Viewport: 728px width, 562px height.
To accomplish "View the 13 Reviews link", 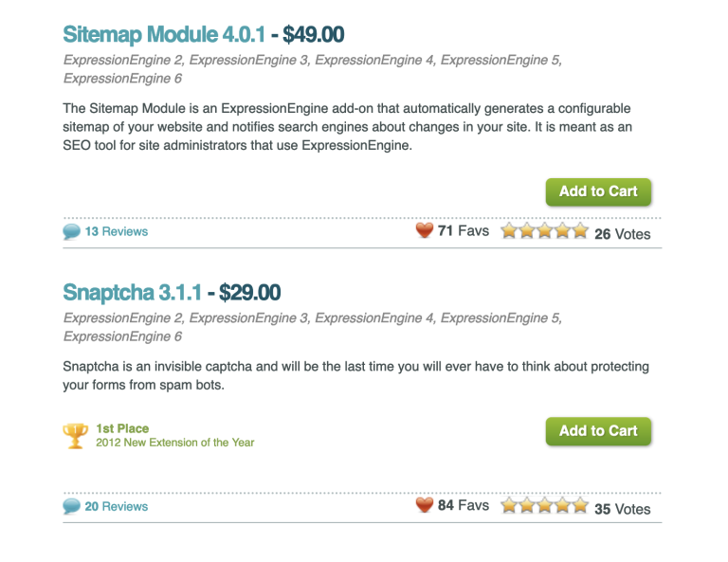I will [116, 231].
